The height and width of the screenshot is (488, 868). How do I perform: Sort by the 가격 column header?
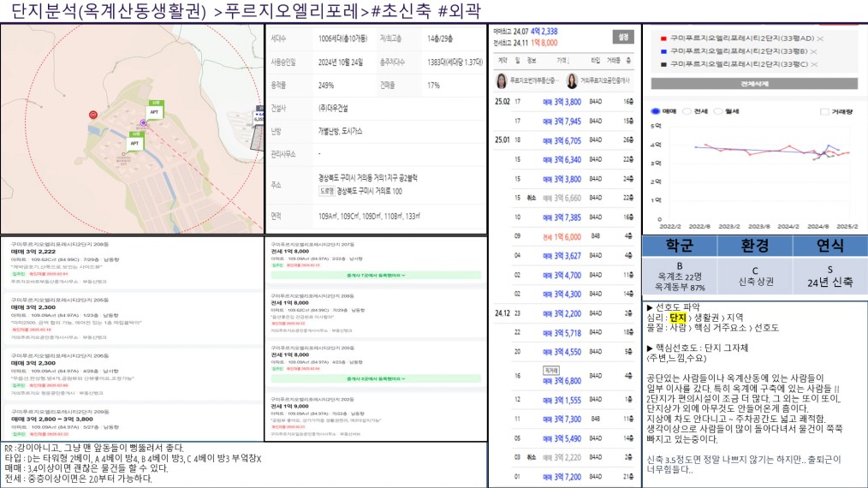pos(562,61)
